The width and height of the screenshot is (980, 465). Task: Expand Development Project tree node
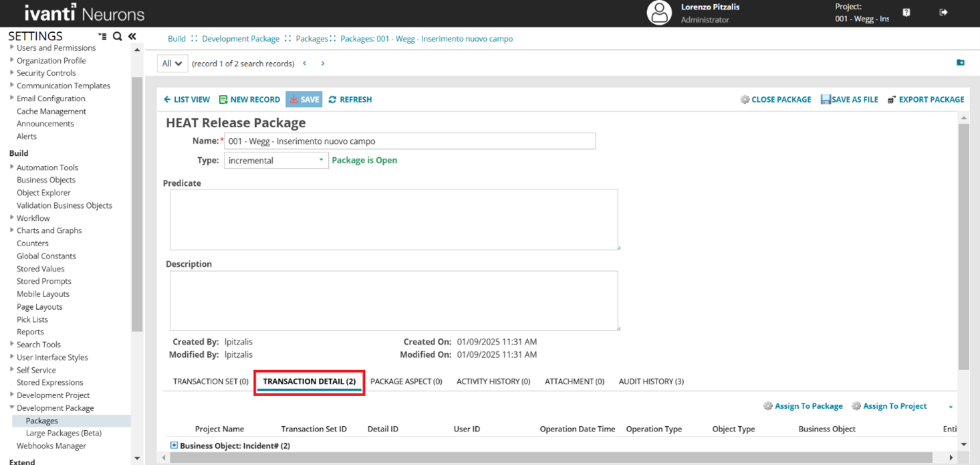pyautogui.click(x=12, y=395)
